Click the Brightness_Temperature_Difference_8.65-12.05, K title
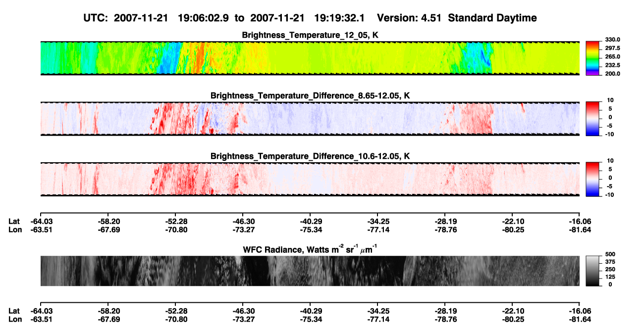The width and height of the screenshot is (644, 330). click(310, 95)
